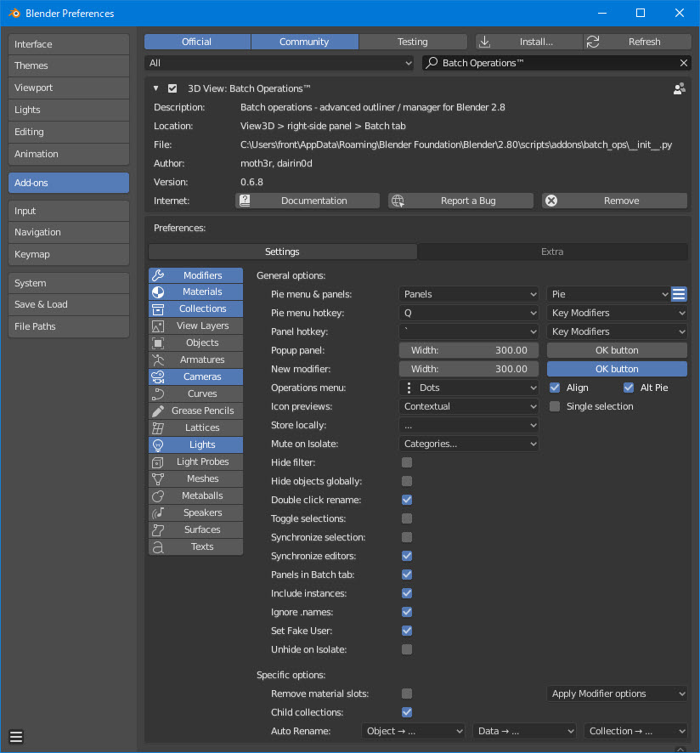Click the Modifiers wrench icon
The height and width of the screenshot is (753, 700).
click(x=158, y=275)
